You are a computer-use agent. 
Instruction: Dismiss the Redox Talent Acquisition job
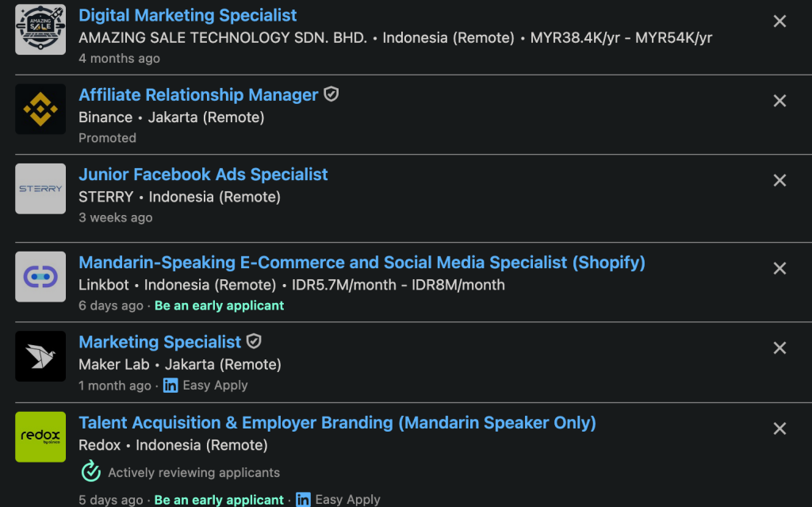(779, 428)
